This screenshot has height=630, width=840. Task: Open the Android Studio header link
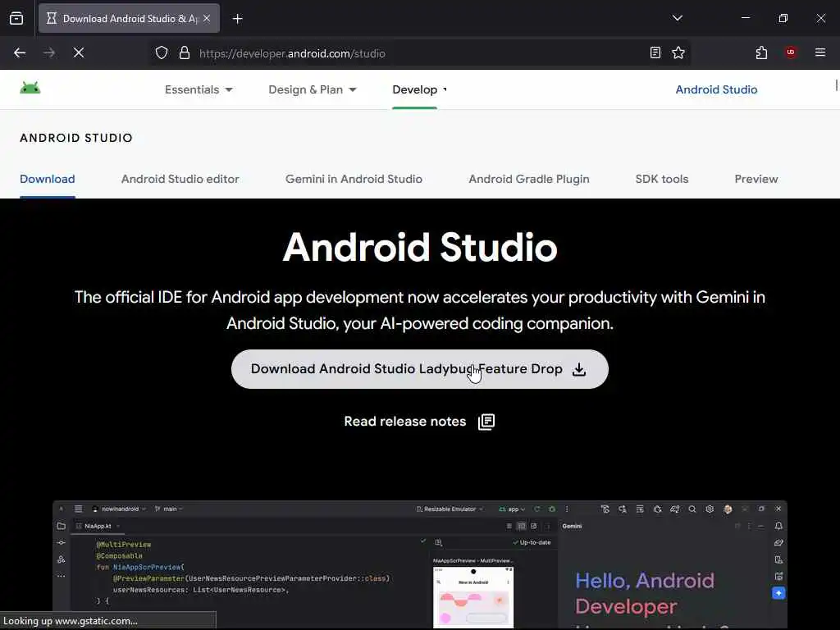pos(716,89)
